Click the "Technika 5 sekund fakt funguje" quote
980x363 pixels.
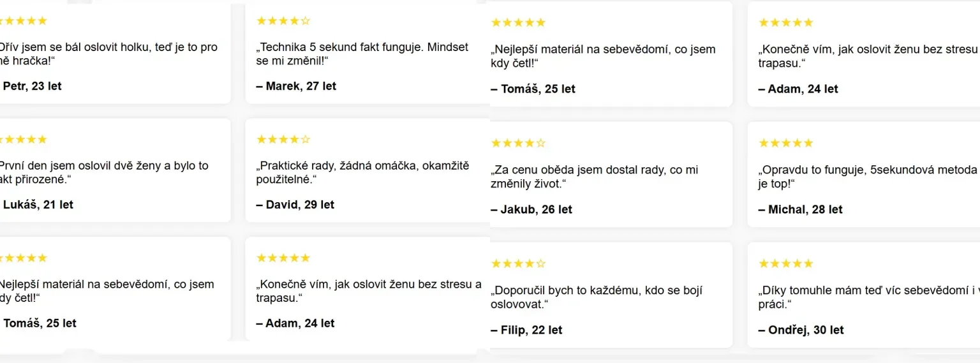click(x=362, y=54)
